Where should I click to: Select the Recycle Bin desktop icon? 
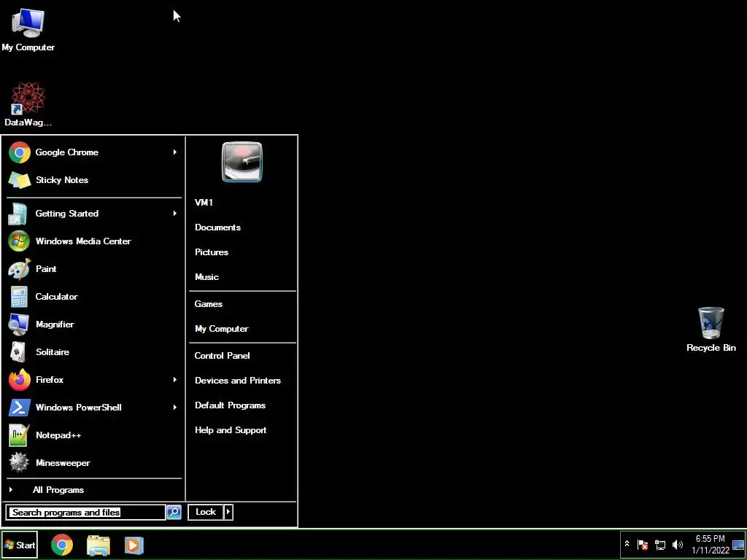point(711,330)
